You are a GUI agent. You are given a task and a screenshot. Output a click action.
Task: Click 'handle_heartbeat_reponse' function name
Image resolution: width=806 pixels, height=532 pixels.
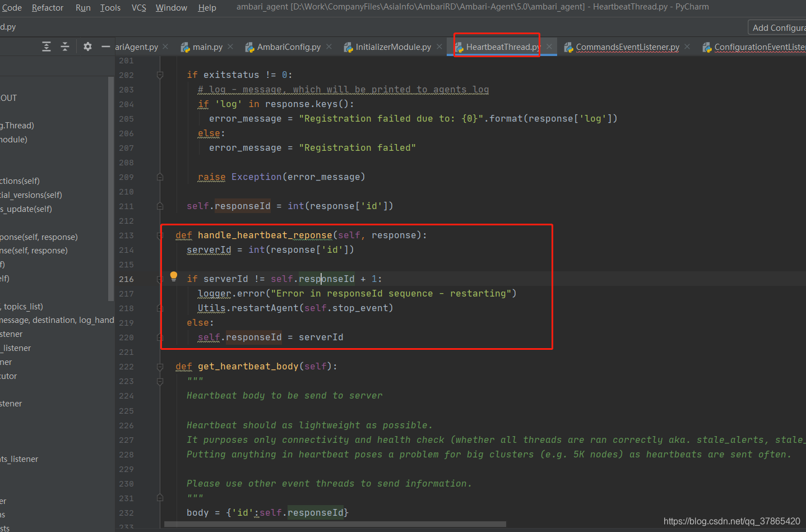tap(265, 235)
